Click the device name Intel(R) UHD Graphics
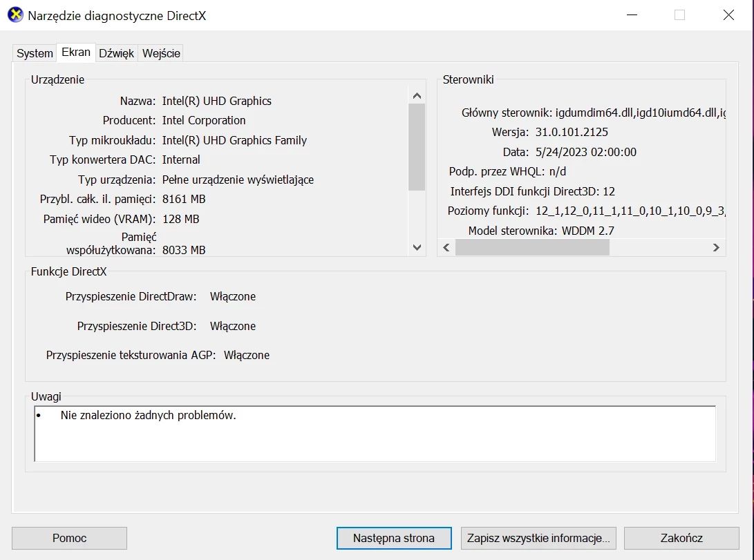Screen dimensions: 754x560 tap(217, 101)
